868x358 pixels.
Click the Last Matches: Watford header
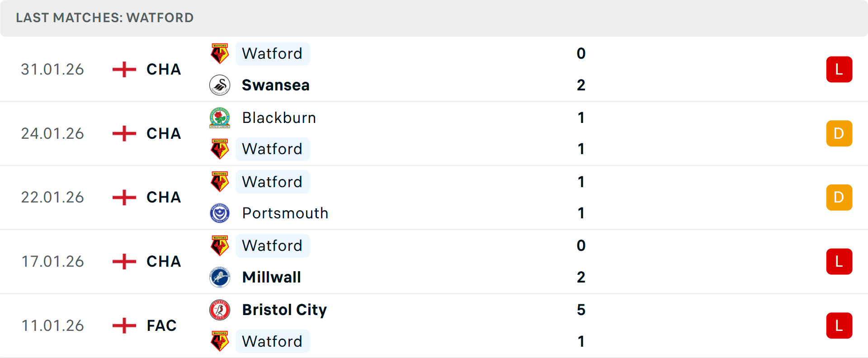point(105,18)
